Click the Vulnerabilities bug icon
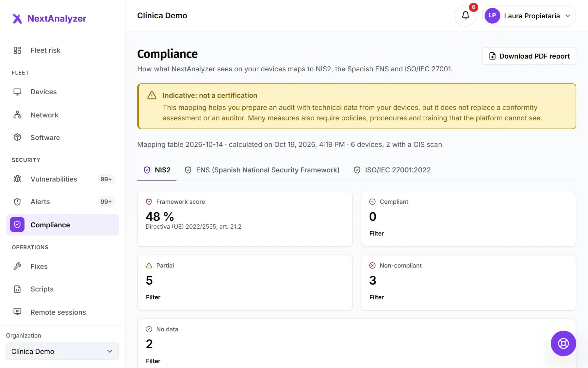This screenshot has height=368, width=588. click(x=17, y=179)
